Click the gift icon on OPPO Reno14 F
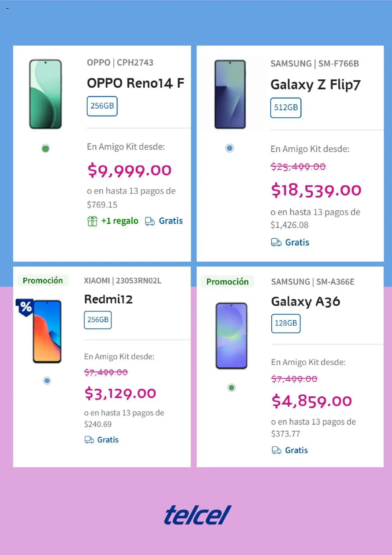392x555 pixels. [x=92, y=221]
